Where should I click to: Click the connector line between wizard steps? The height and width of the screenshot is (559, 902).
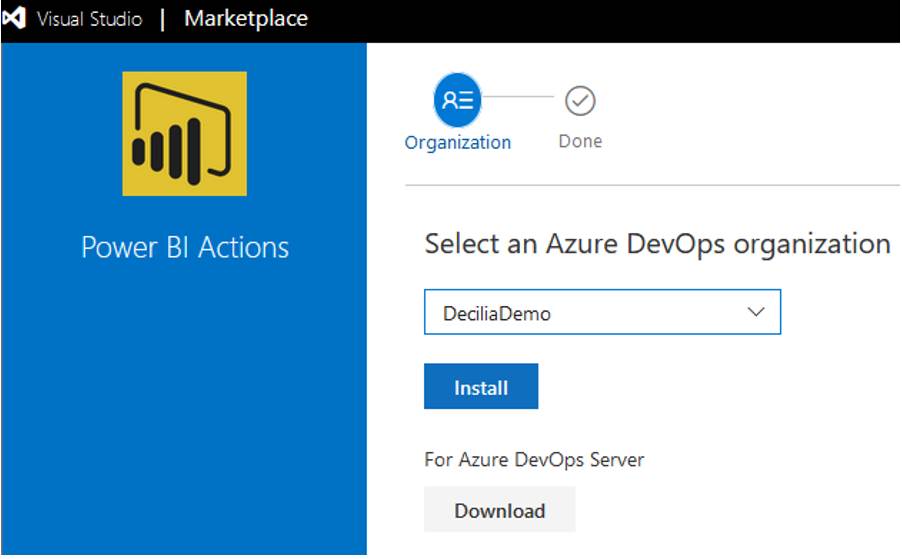[x=518, y=97]
